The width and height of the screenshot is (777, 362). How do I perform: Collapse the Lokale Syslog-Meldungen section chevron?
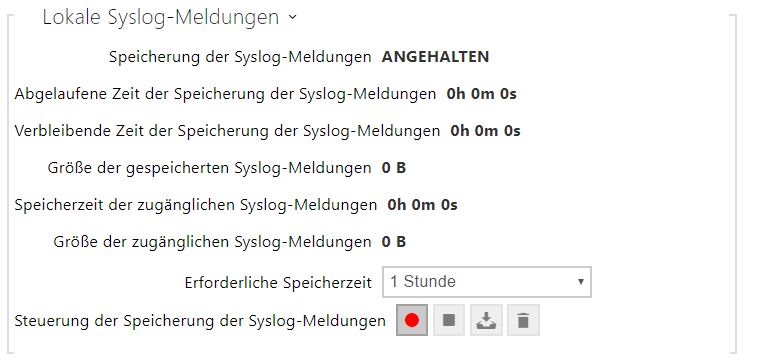pyautogui.click(x=292, y=17)
